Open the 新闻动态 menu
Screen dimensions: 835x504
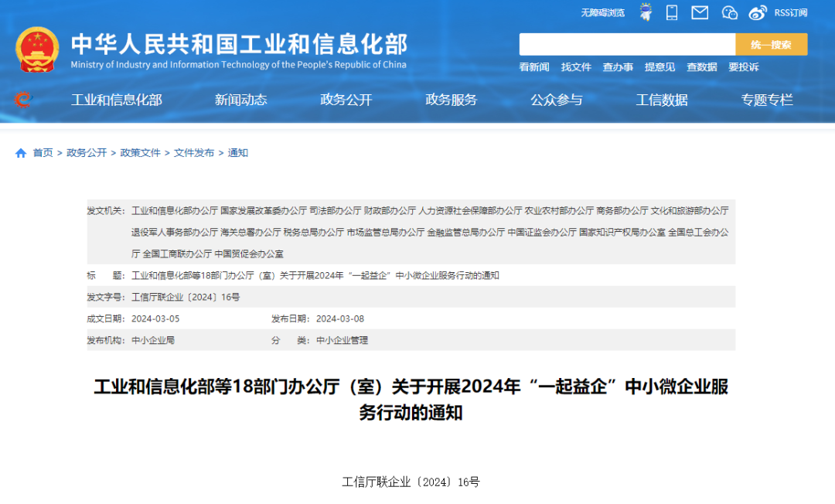[x=240, y=100]
